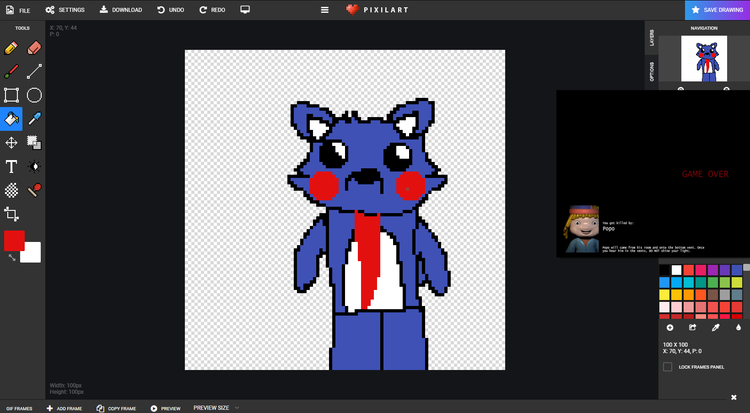750x413 pixels.
Task: Click the add color plus icon
Action: [670, 327]
